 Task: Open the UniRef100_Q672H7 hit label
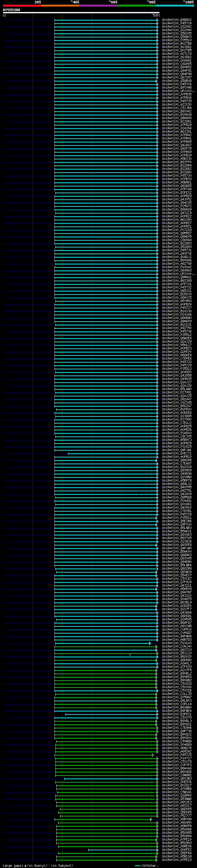coord(176,78)
